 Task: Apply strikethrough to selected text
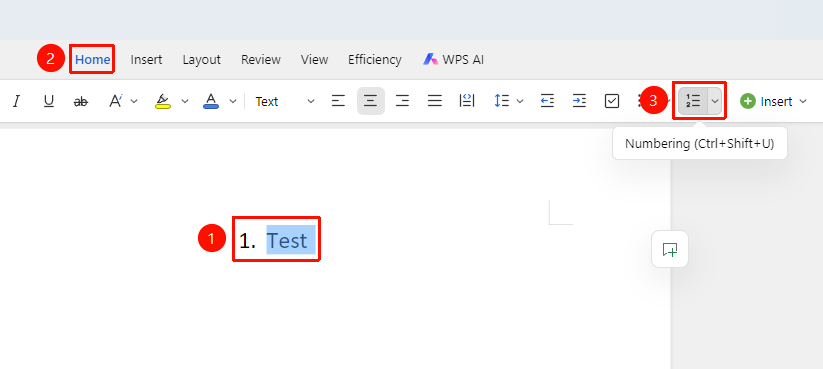tap(80, 101)
